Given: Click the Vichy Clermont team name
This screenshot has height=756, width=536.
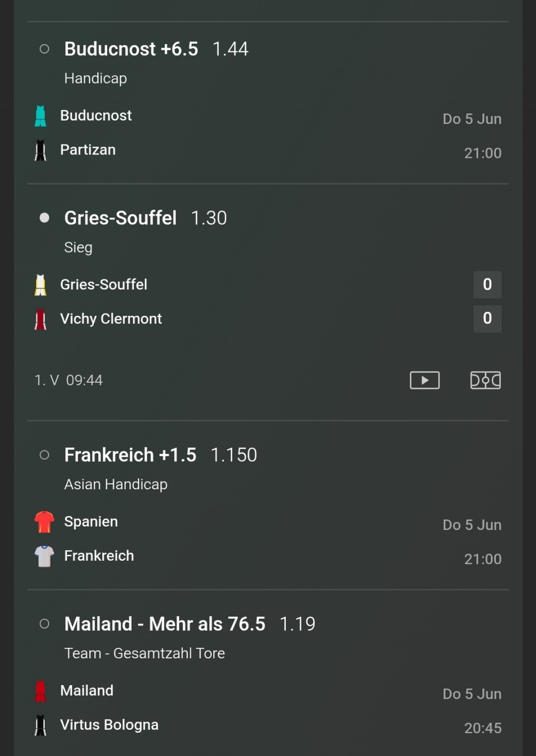Looking at the screenshot, I should click(x=111, y=319).
